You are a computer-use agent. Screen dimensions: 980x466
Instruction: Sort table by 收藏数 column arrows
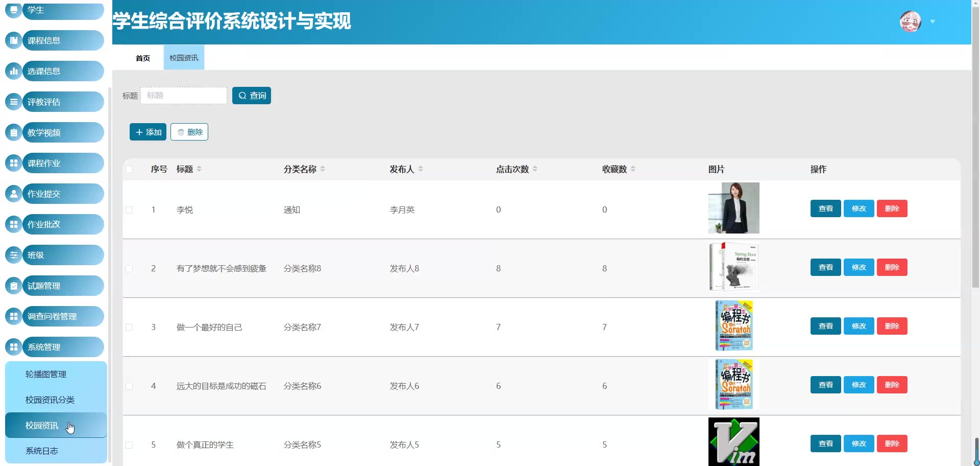633,169
